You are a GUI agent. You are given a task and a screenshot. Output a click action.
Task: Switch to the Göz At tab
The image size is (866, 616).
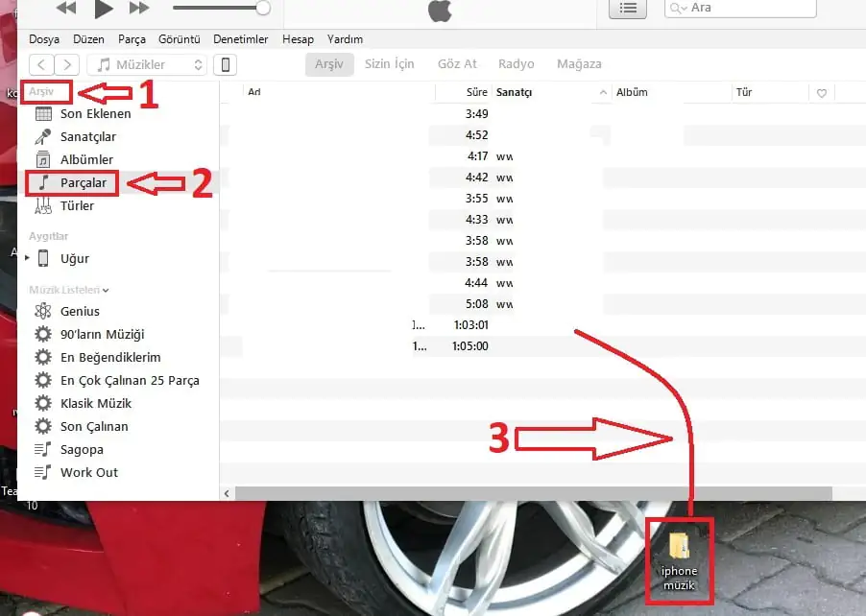[x=457, y=64]
